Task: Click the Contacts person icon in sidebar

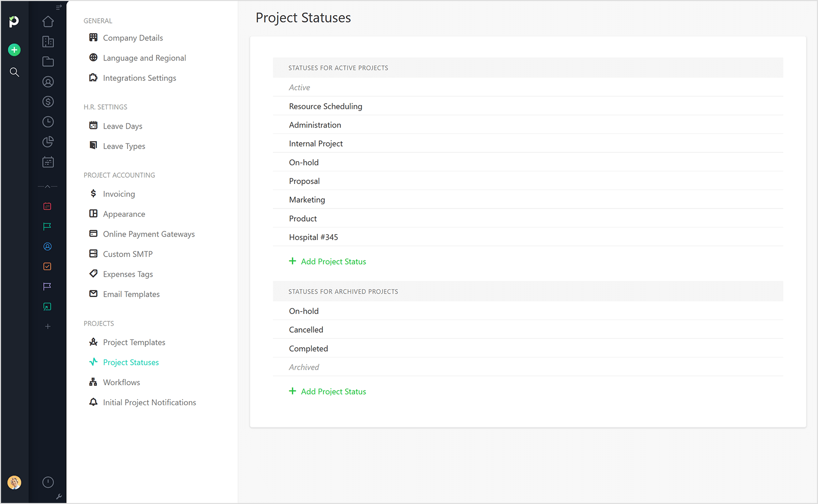Action: click(x=48, y=81)
